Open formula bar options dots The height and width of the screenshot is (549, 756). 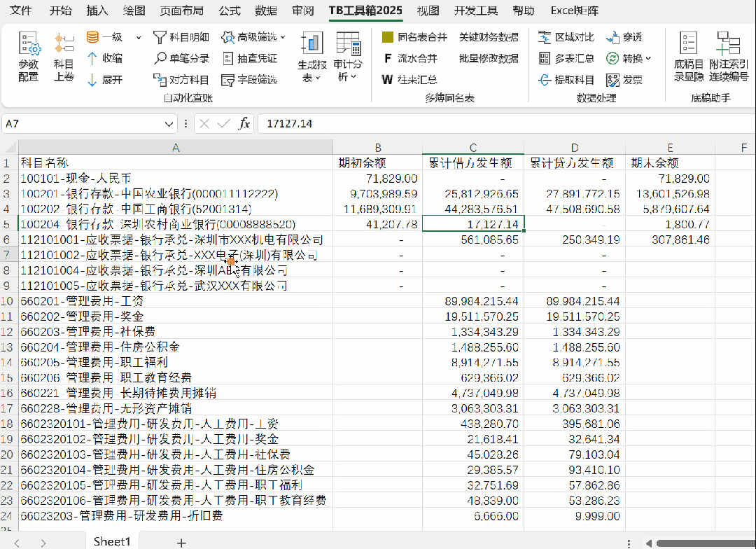pyautogui.click(x=185, y=123)
